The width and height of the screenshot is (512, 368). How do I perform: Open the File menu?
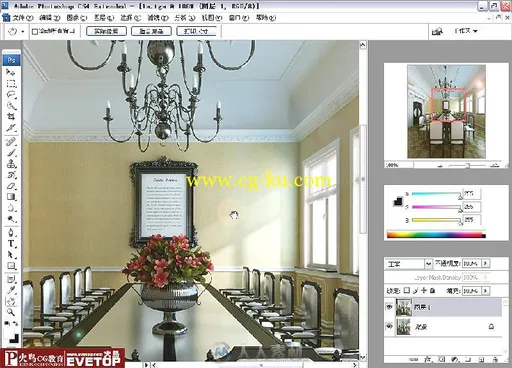23,18
